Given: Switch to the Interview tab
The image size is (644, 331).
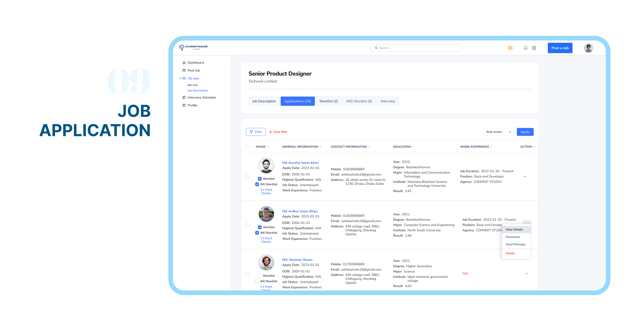Looking at the screenshot, I should (387, 101).
